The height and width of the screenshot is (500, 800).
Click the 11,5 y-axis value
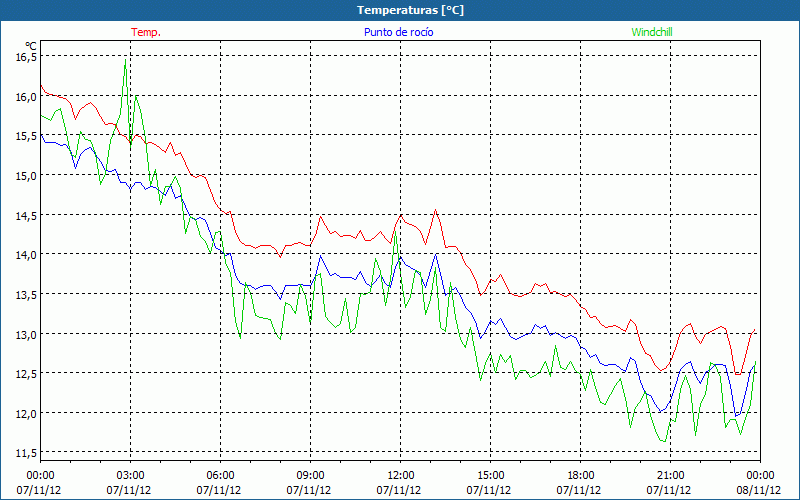click(x=25, y=452)
